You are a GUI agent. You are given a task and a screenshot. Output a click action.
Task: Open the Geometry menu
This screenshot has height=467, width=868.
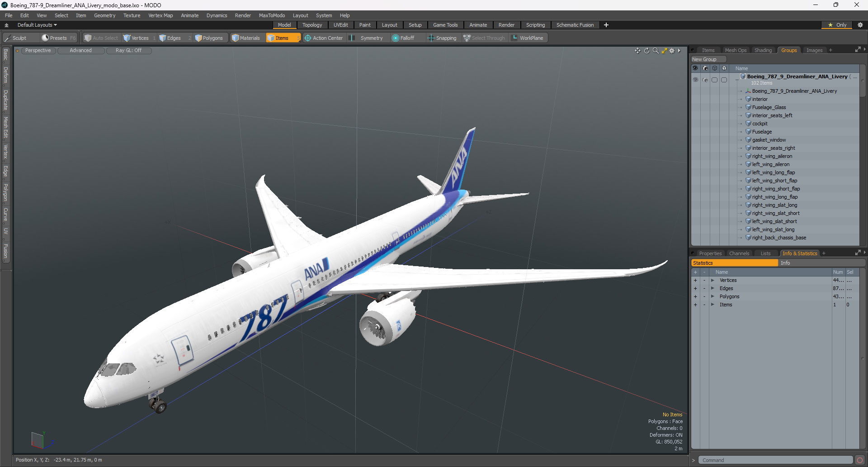104,15
